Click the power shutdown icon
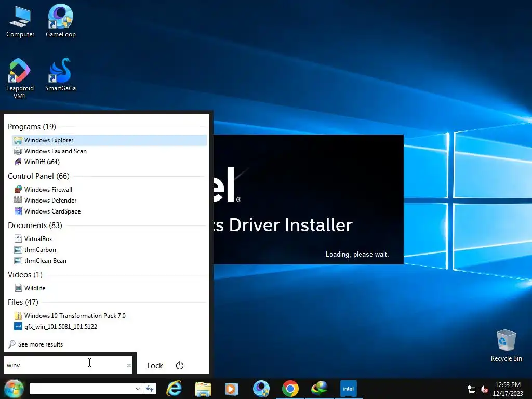532x399 pixels. point(179,365)
